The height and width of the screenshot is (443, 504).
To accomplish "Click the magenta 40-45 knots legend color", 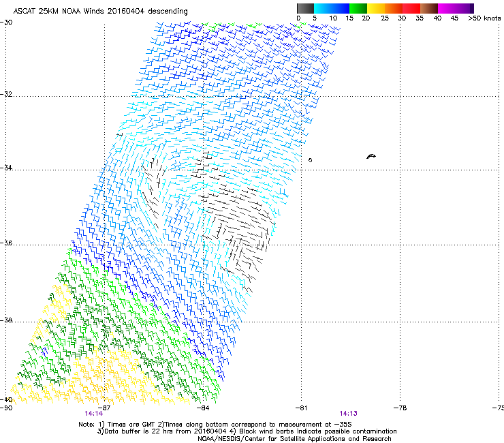I will pyautogui.click(x=447, y=8).
